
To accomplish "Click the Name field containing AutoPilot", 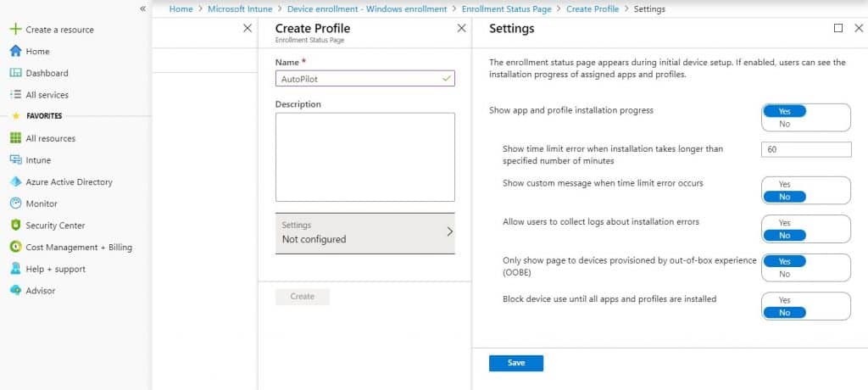I will coord(364,79).
